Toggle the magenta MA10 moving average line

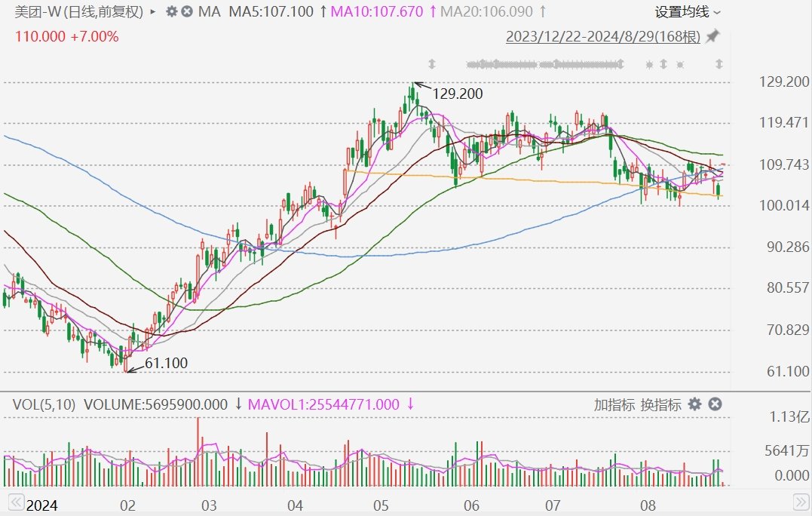(x=381, y=12)
